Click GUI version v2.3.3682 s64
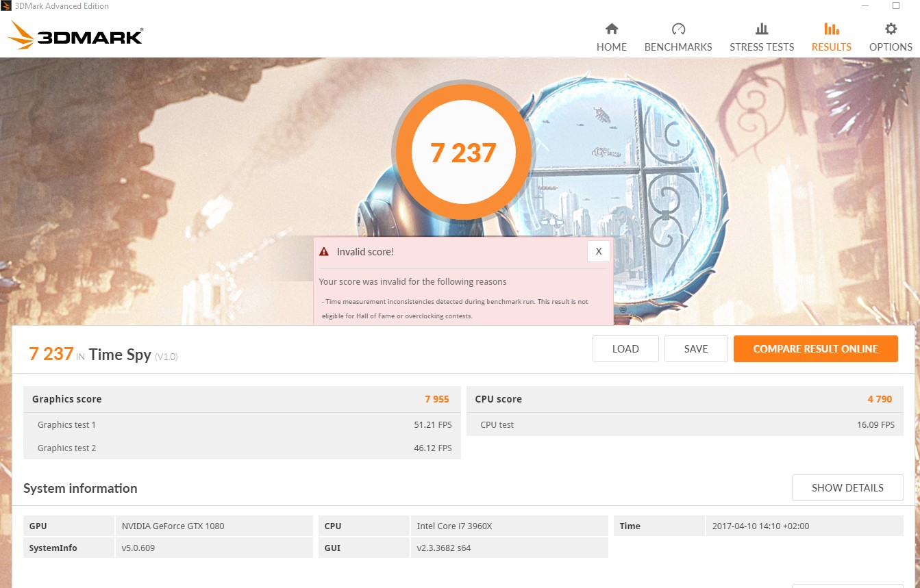 point(444,548)
